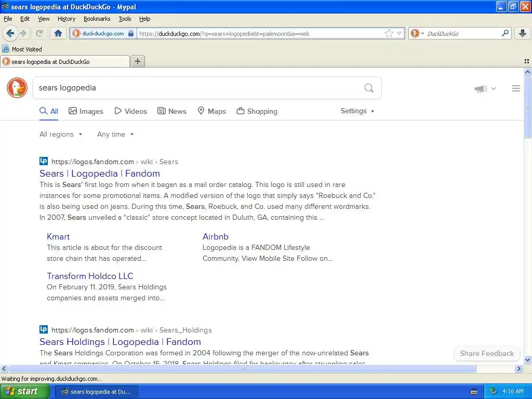Click the vertical scrollbar up arrow
Image resolution: width=532 pixels, height=399 pixels.
[x=527, y=72]
